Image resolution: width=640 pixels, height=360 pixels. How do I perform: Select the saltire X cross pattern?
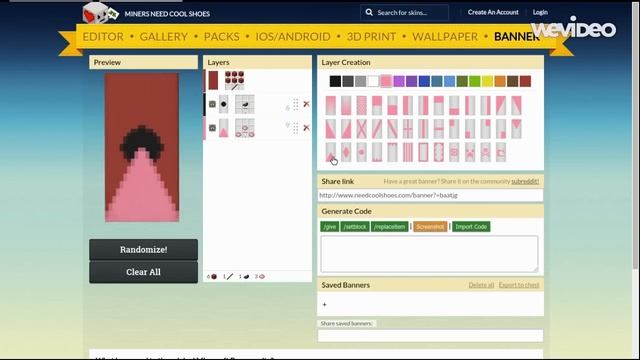(x=362, y=129)
